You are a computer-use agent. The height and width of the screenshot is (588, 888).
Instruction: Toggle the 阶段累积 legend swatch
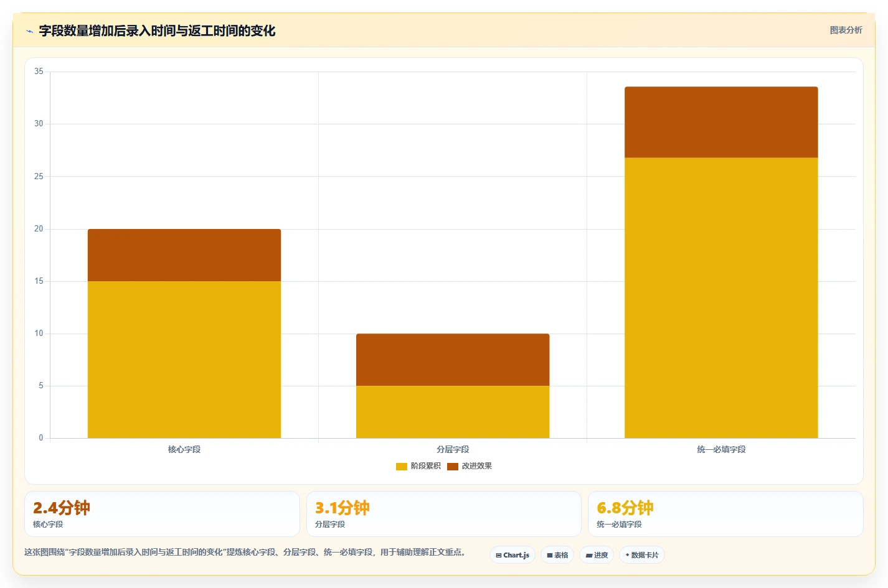(402, 466)
